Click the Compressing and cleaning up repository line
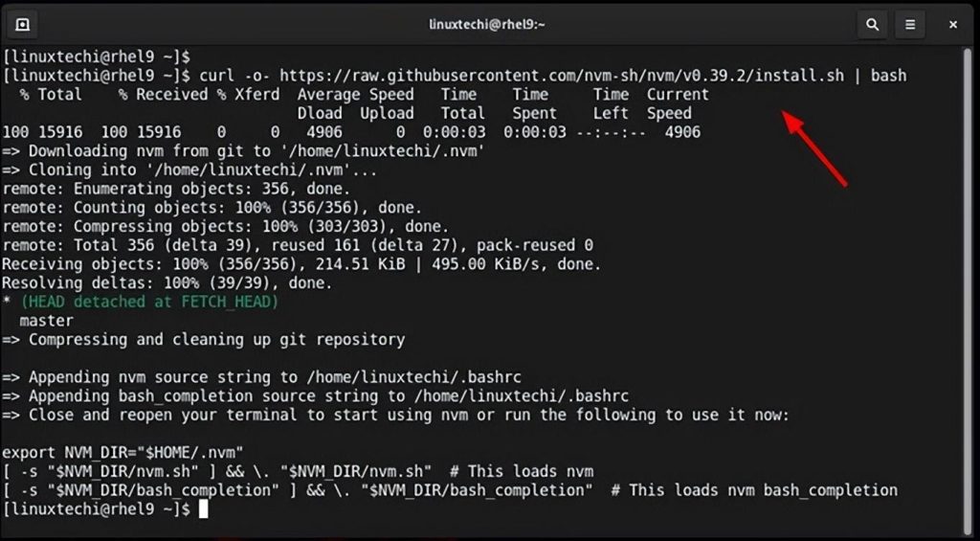The image size is (980, 541). tap(203, 339)
